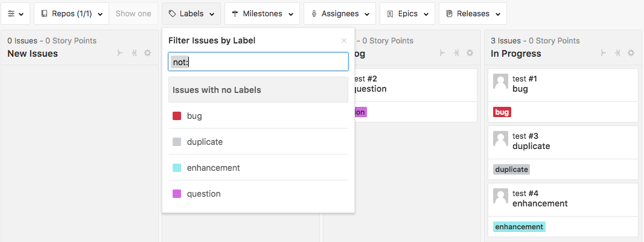The width and height of the screenshot is (644, 242).
Task: Click the purple question label swatch
Action: pos(177,194)
